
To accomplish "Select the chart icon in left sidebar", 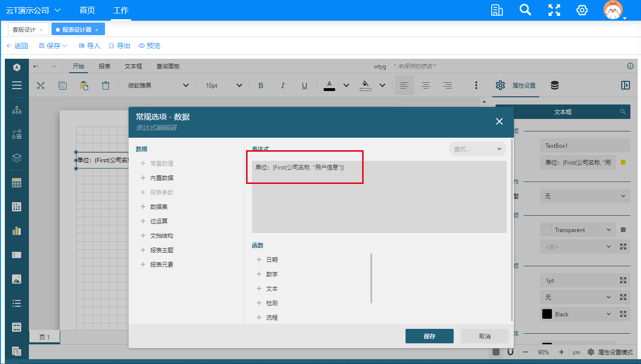I will tap(17, 231).
